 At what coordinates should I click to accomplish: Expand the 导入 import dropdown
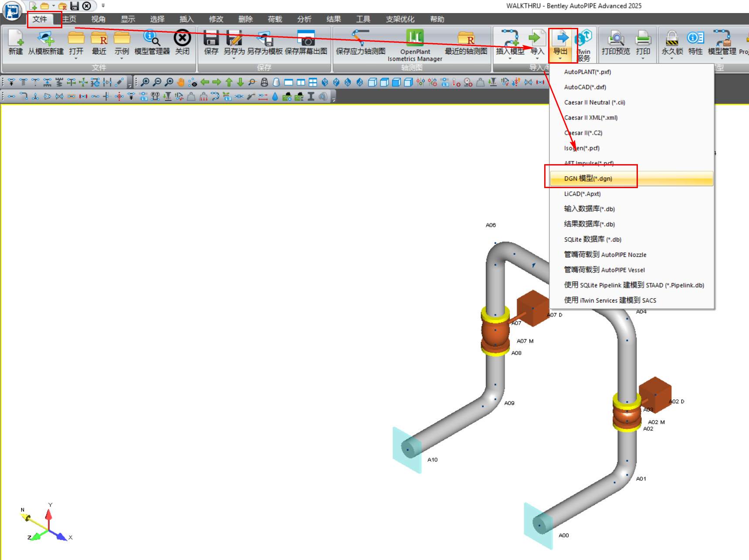537,58
